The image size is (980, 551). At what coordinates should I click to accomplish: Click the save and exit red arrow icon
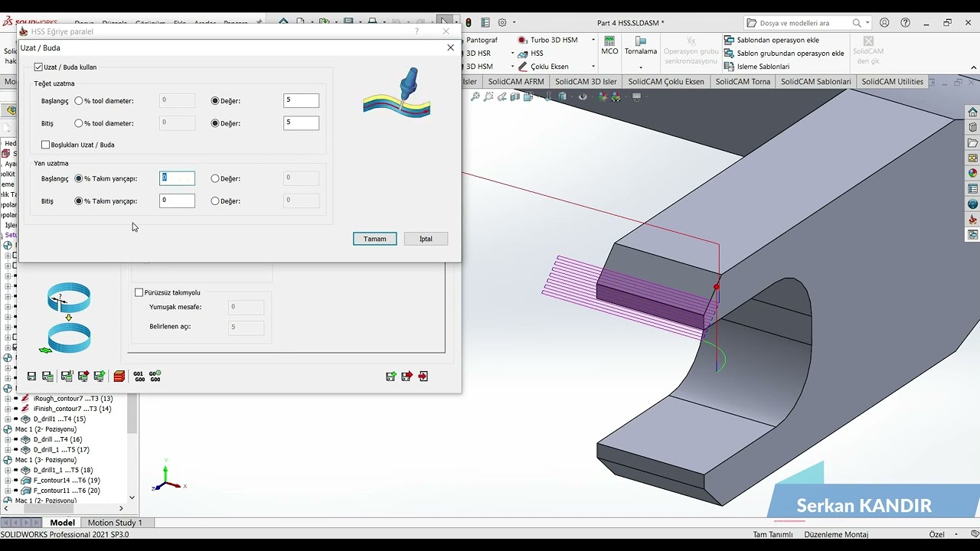(x=407, y=377)
